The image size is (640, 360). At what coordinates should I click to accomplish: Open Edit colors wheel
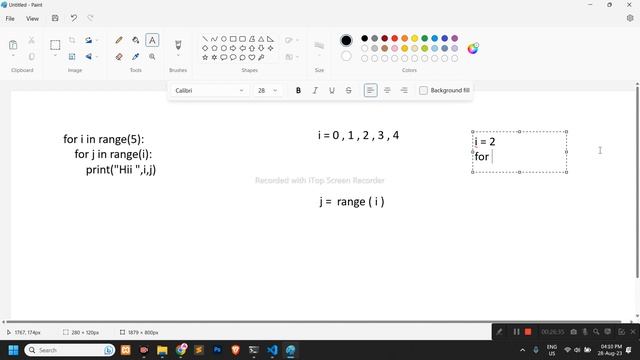tap(473, 49)
